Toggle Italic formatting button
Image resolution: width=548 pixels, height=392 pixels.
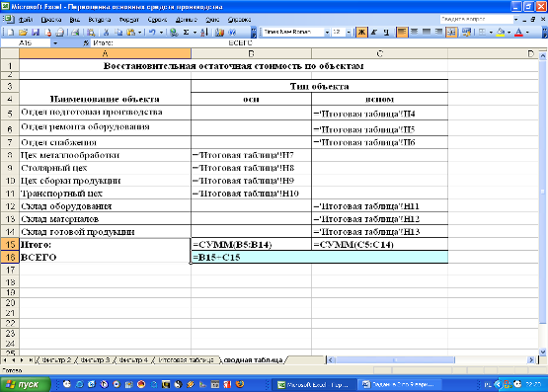(x=373, y=33)
